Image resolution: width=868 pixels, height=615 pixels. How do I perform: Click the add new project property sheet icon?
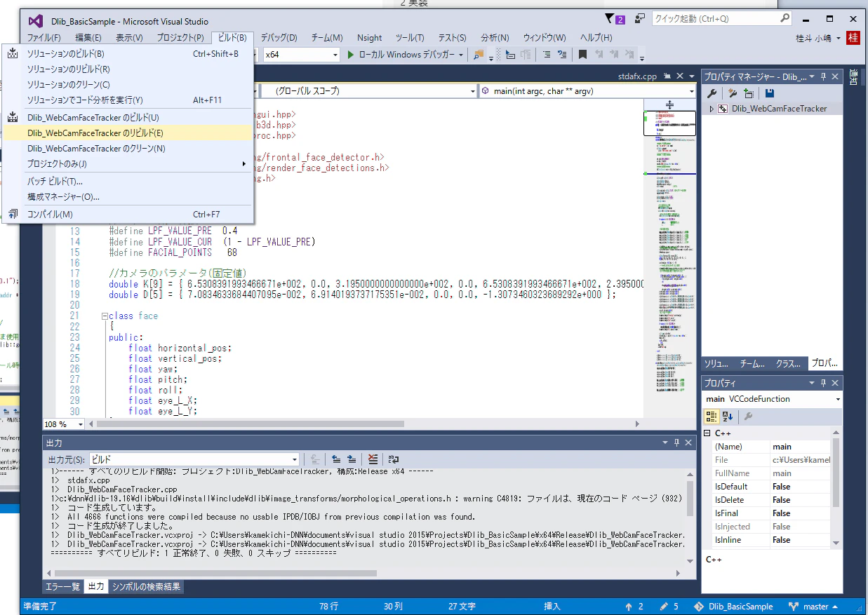point(733,93)
